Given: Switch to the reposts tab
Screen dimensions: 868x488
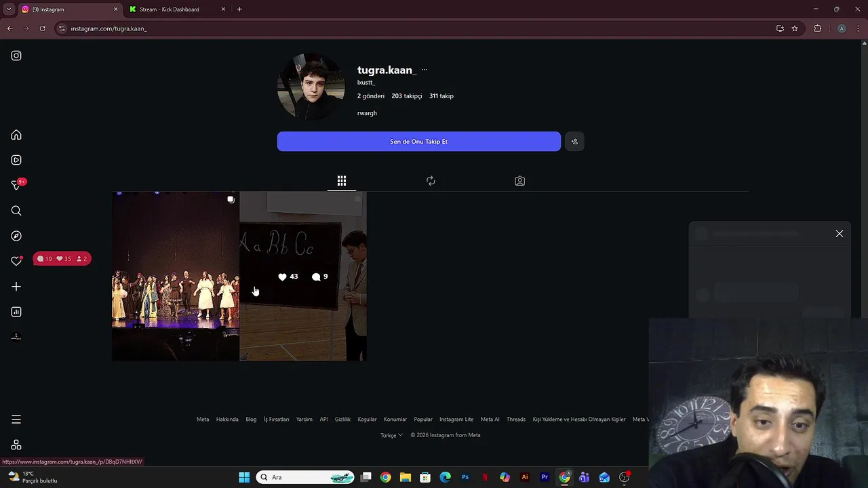Looking at the screenshot, I should click(431, 181).
